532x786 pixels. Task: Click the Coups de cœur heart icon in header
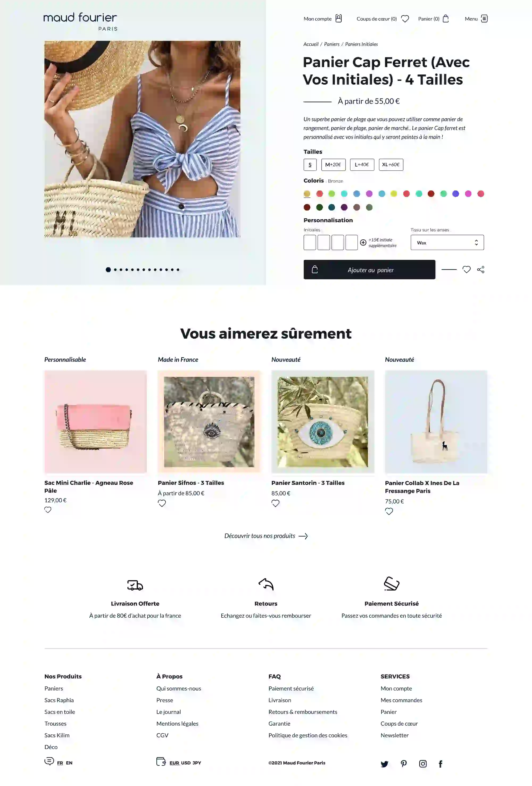(x=405, y=19)
